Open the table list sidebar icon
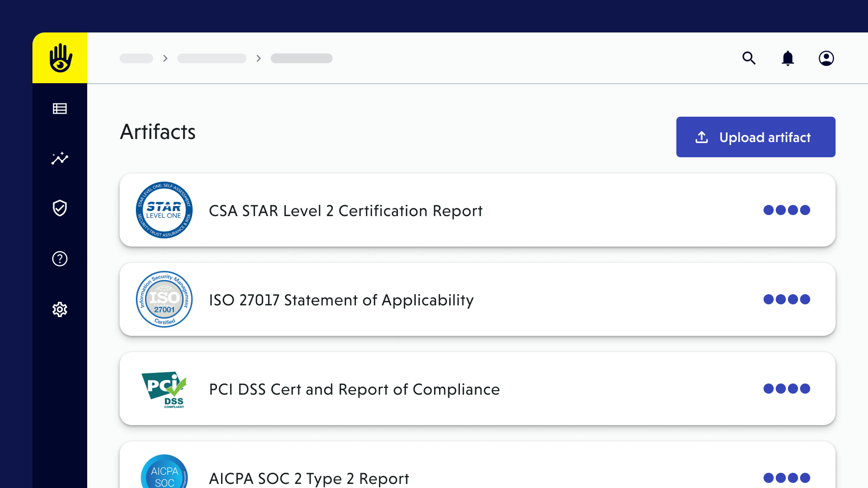 [x=60, y=109]
